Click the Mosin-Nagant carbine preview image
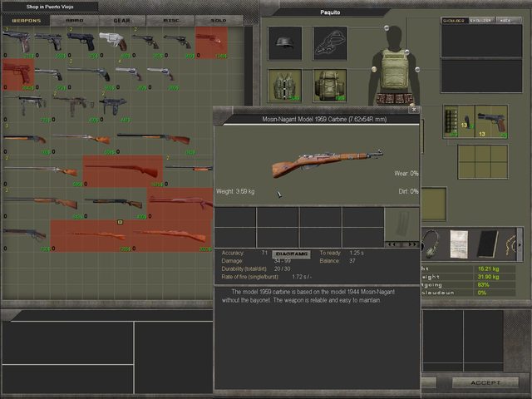The height and width of the screenshot is (399, 532). [x=328, y=163]
